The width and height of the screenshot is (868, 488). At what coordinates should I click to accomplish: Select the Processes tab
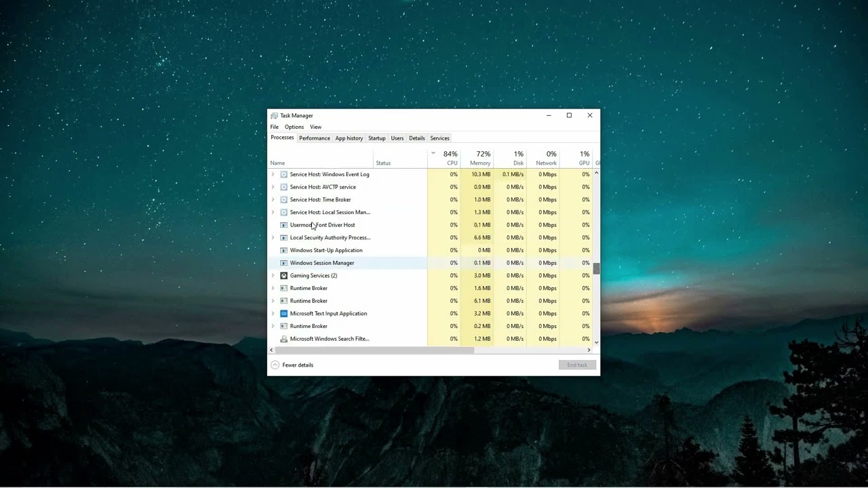(x=282, y=138)
